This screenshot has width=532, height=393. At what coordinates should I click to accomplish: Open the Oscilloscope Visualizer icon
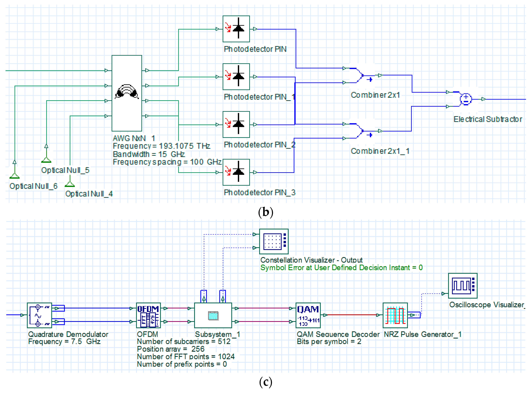463,286
